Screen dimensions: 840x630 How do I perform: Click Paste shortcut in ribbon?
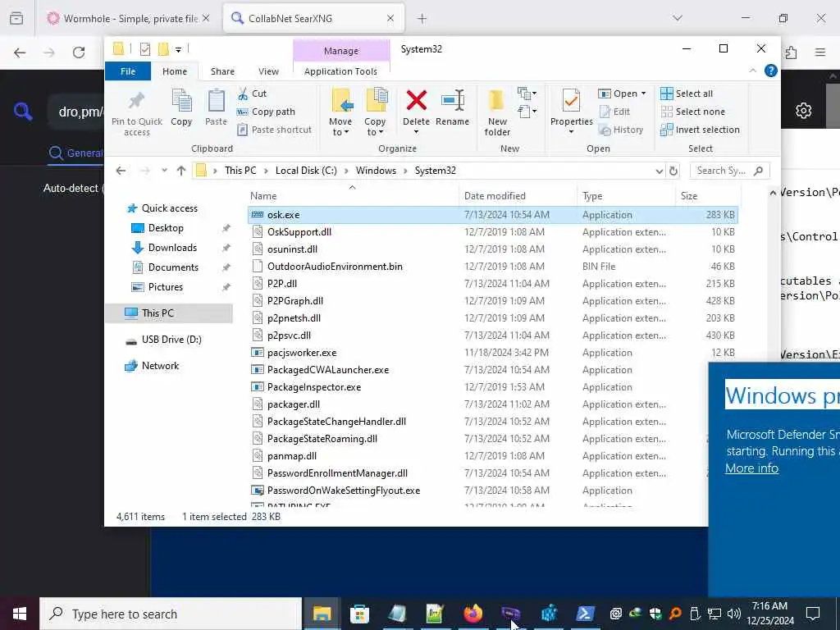click(x=274, y=130)
